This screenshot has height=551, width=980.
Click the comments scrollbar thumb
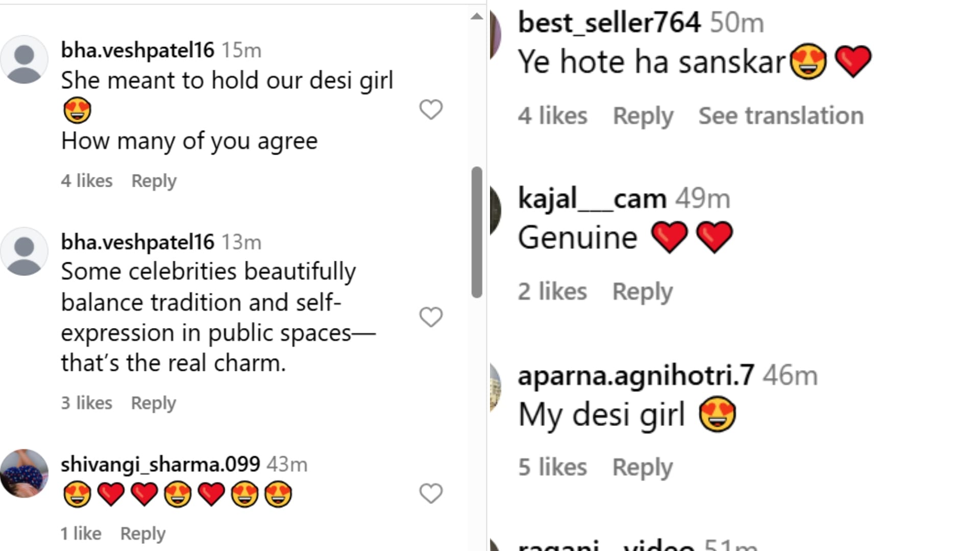coord(477,232)
